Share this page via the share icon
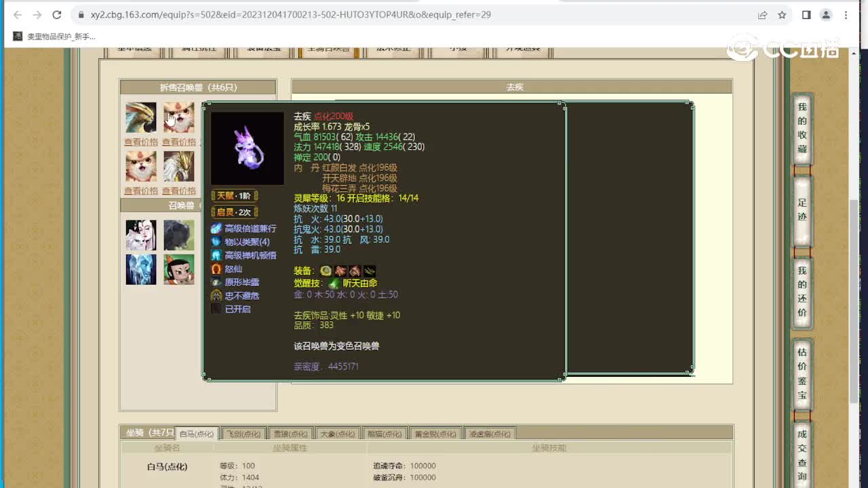This screenshot has height=488, width=868. (762, 14)
